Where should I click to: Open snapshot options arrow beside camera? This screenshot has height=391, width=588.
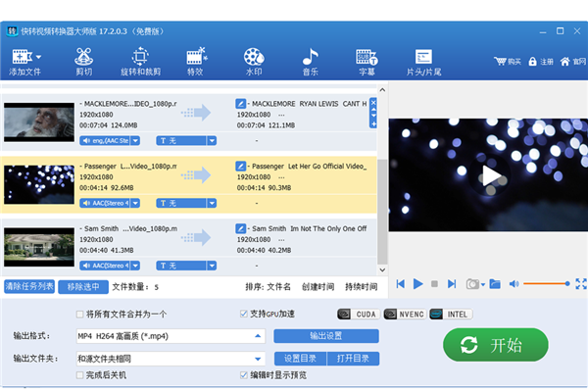(x=483, y=285)
